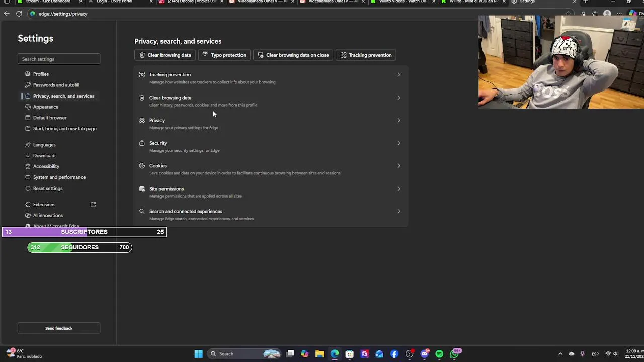Switch to the Willito - Mira el VOD tab
This screenshot has width=644, height=362.
click(x=473, y=2)
